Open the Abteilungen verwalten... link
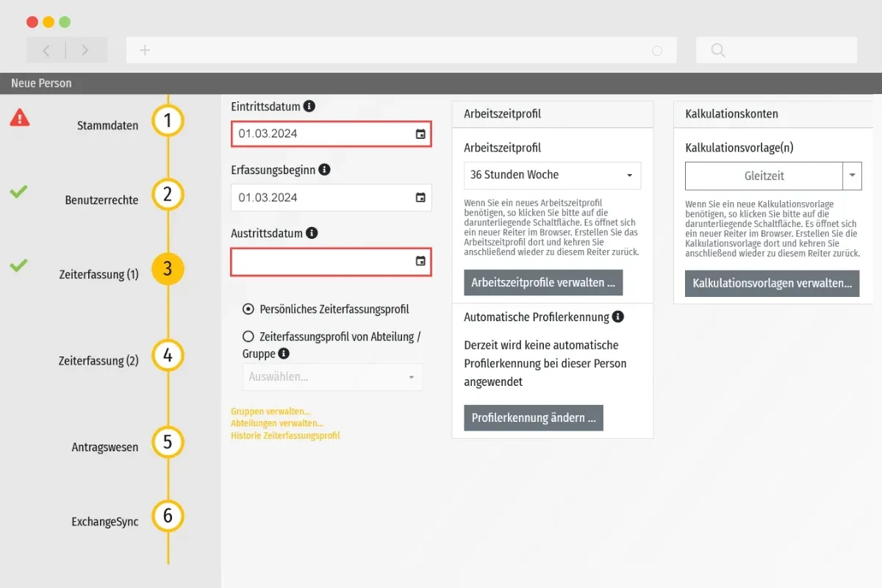Screen dimensions: 882x588 [x=277, y=423]
